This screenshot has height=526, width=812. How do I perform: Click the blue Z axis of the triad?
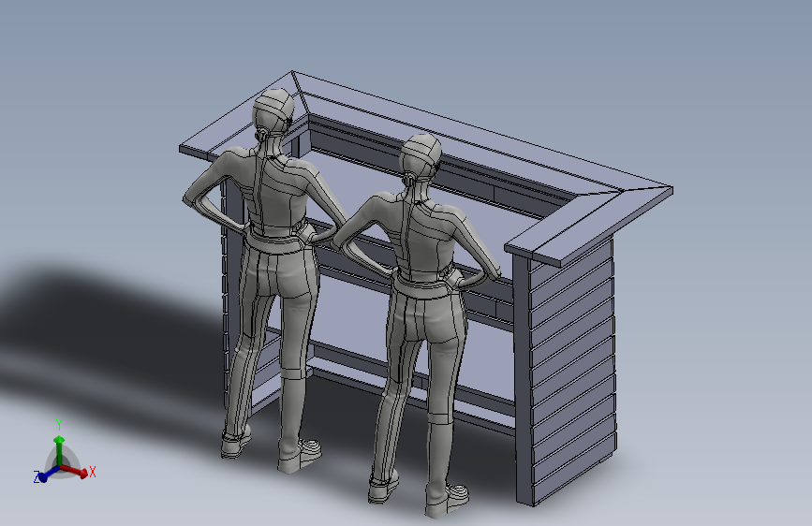click(x=48, y=475)
